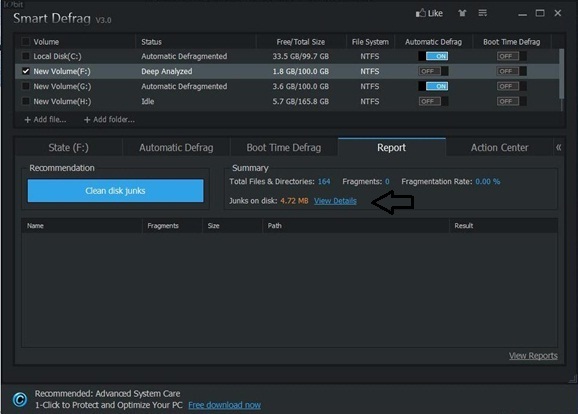Select the New Volume(G:) volume row

tap(287, 86)
